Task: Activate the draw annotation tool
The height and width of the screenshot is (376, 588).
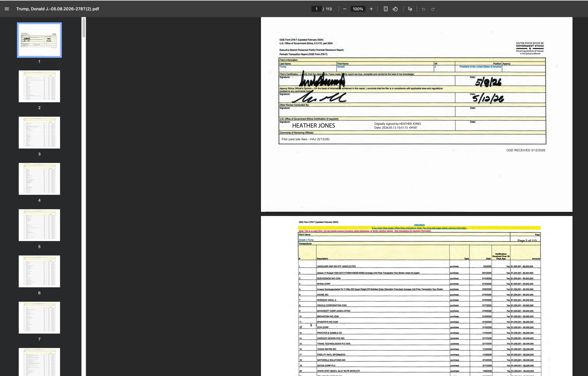Action: tap(410, 9)
